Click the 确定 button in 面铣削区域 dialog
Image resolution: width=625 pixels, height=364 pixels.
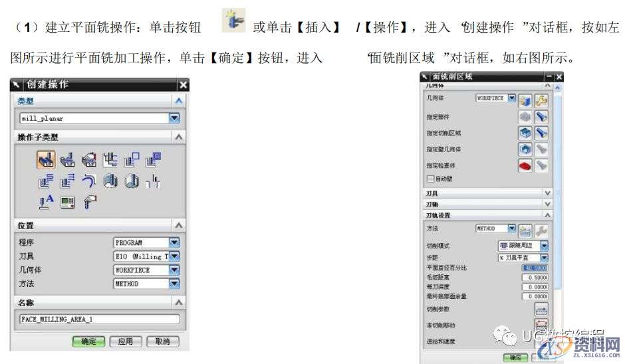coord(515,357)
